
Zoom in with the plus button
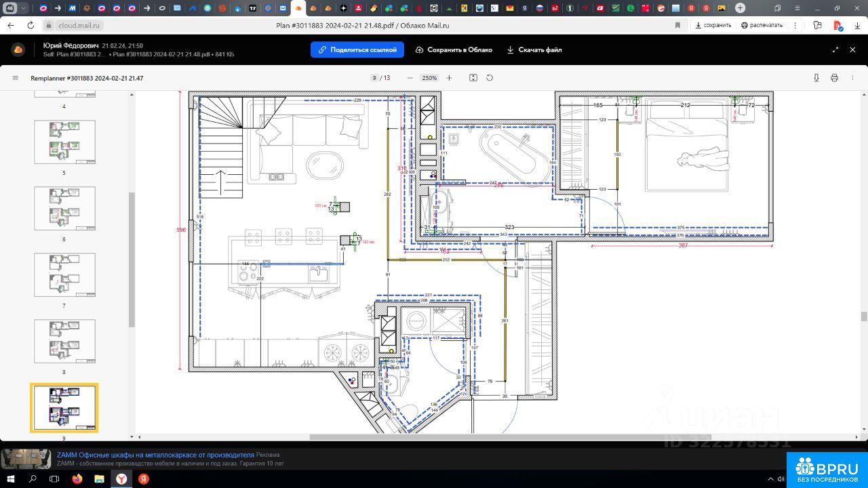(x=449, y=78)
